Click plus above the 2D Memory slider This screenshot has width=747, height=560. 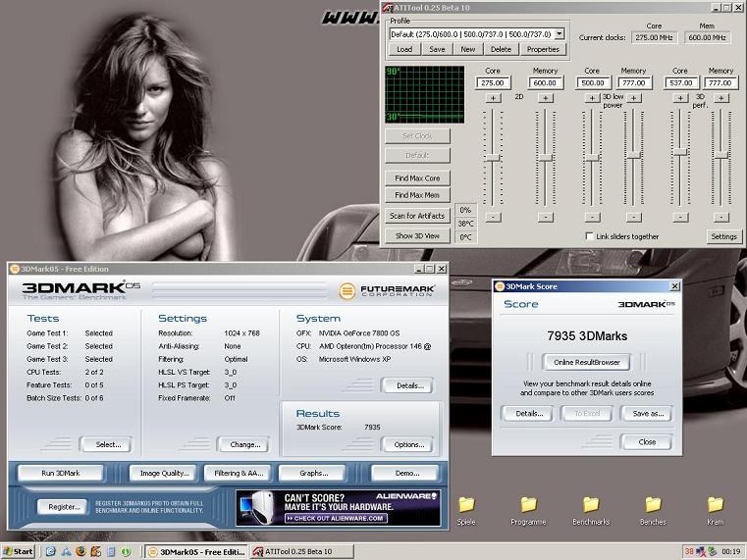[x=546, y=98]
